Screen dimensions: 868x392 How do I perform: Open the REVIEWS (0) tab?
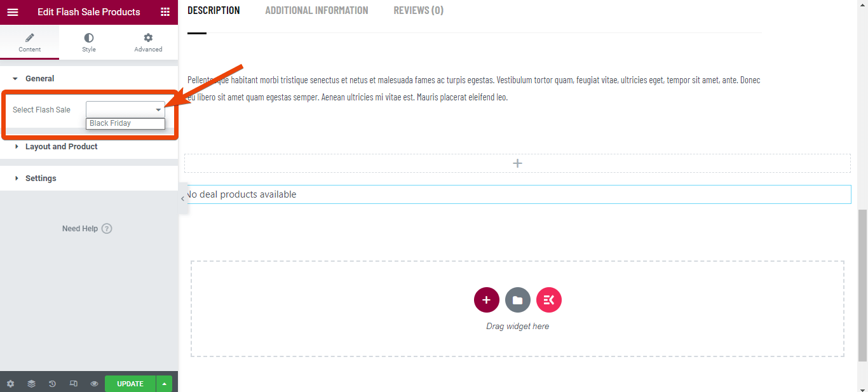419,10
